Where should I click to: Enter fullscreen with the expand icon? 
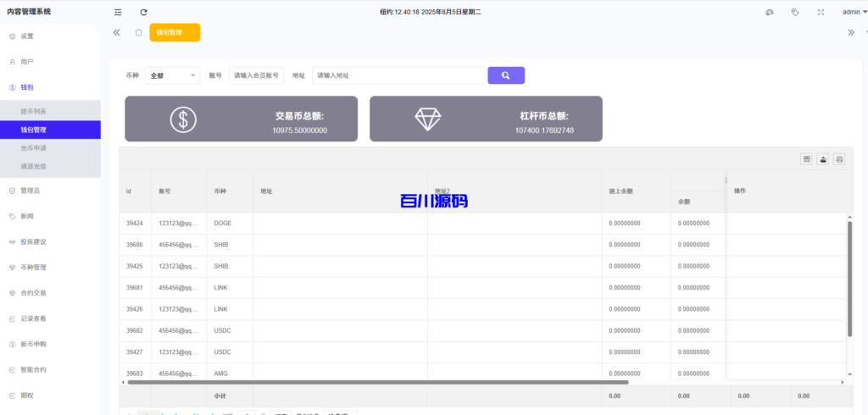click(820, 12)
